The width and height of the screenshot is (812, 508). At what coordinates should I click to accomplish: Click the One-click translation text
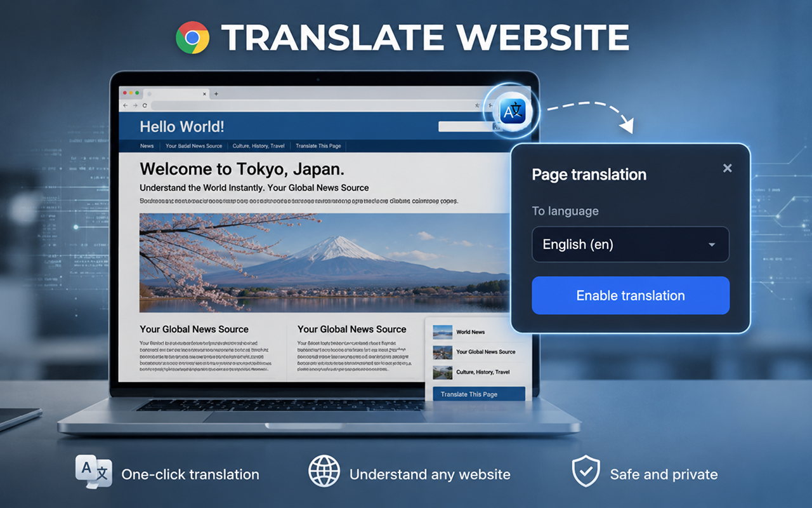pos(190,474)
